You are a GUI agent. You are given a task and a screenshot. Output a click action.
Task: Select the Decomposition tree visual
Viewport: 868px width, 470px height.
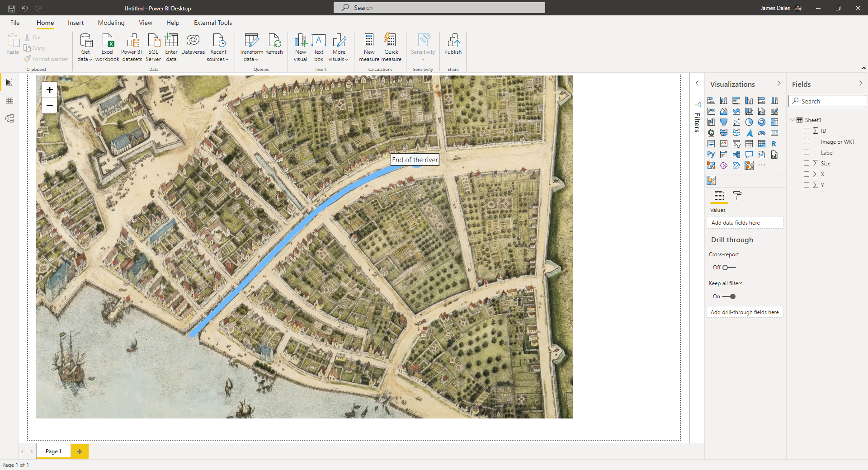coord(736,155)
